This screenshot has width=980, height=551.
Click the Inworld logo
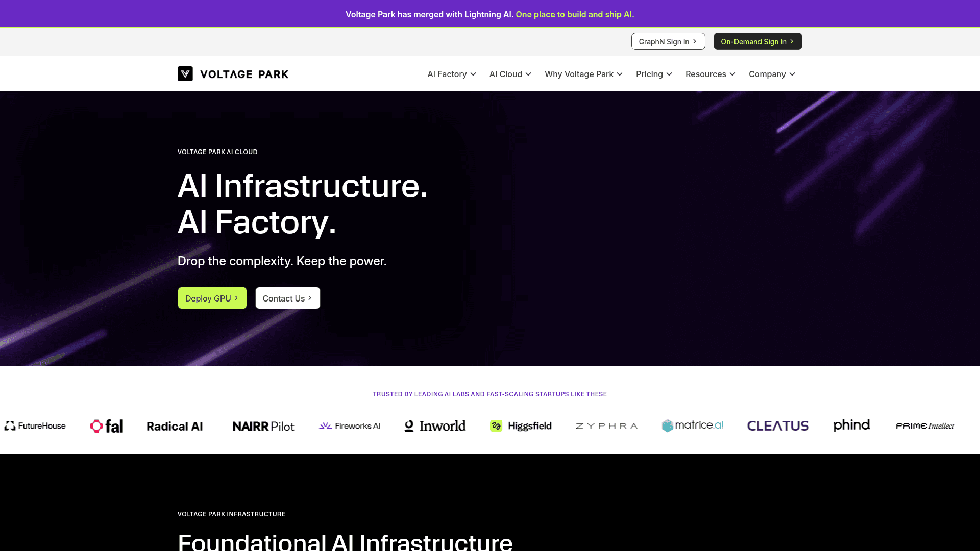435,426
